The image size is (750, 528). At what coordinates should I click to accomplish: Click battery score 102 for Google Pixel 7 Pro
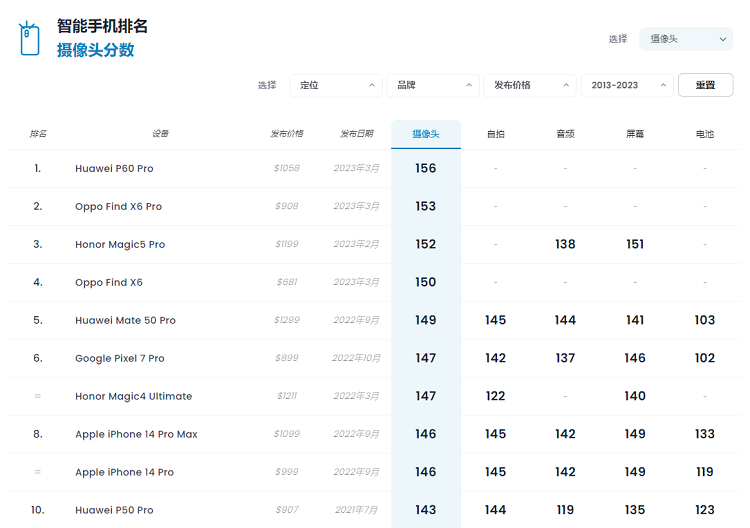[x=705, y=358]
